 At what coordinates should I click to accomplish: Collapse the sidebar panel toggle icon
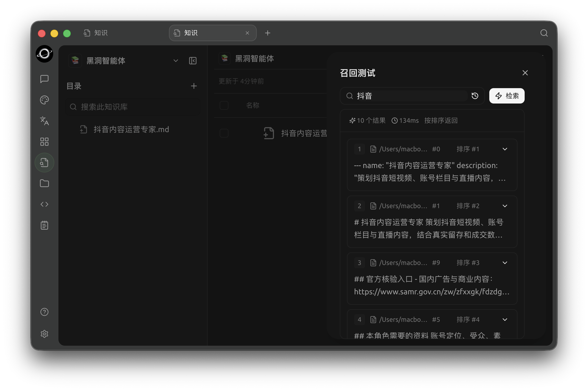click(193, 61)
